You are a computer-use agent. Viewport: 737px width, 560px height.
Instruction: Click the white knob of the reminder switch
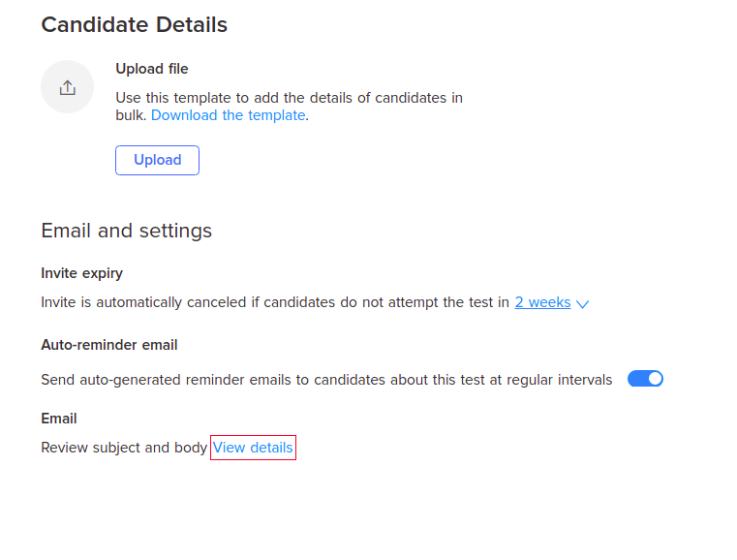(655, 379)
